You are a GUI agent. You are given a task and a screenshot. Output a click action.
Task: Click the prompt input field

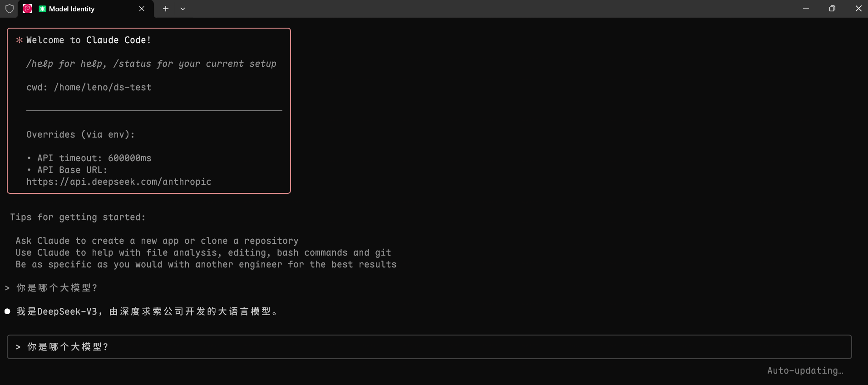429,347
